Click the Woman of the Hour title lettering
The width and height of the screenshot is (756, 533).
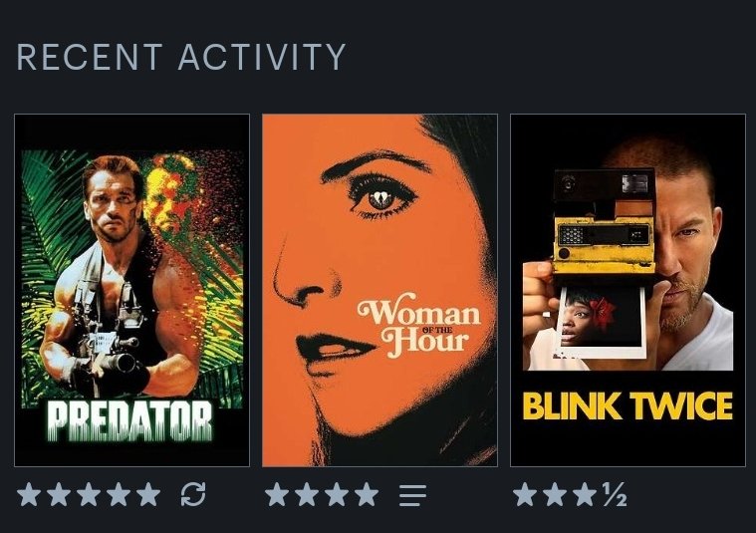[419, 326]
